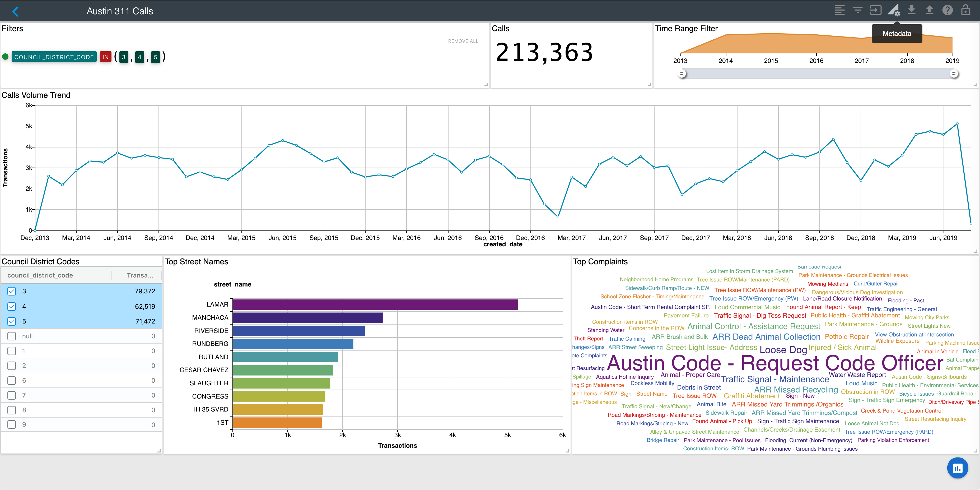Click the IH 35 SVRD bar

tap(278, 410)
